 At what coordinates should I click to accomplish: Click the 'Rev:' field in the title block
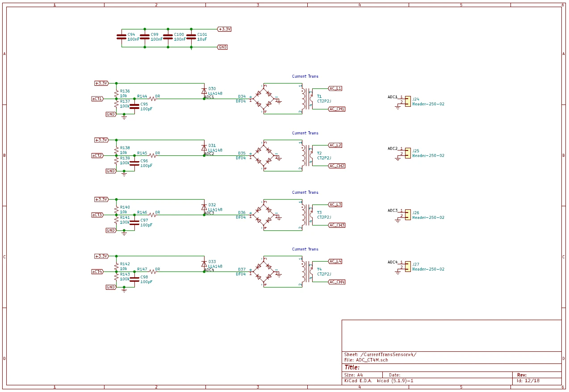click(522, 375)
